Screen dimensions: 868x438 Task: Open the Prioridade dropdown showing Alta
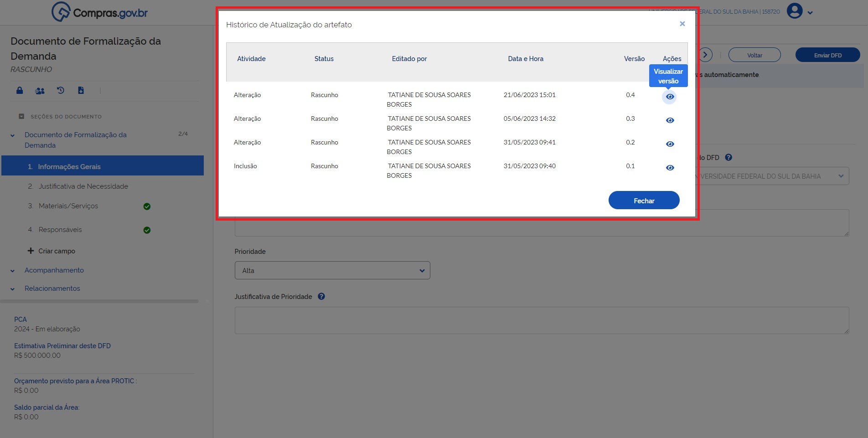[x=332, y=270]
